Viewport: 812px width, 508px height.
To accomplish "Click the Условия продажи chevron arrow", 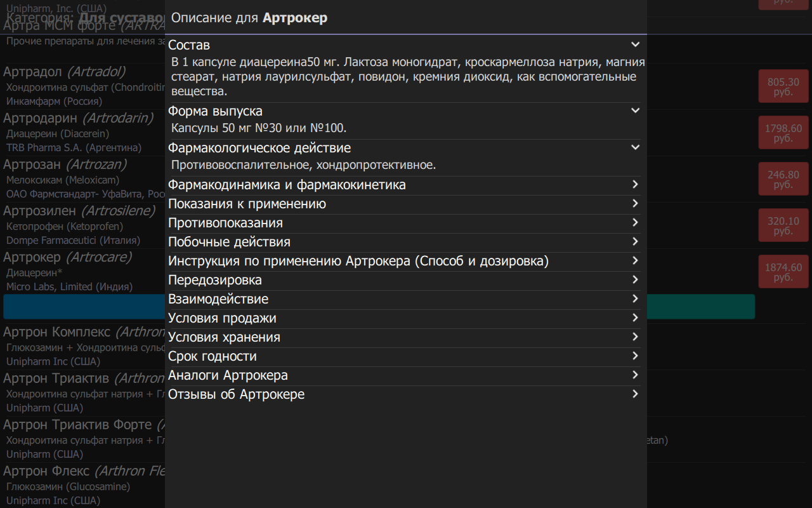I will tap(634, 318).
